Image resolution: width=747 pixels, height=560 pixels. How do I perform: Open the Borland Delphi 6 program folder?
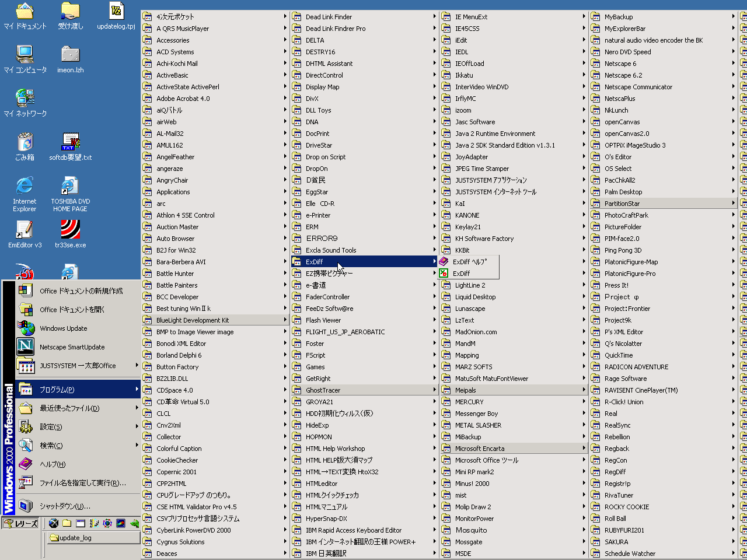tap(215, 355)
